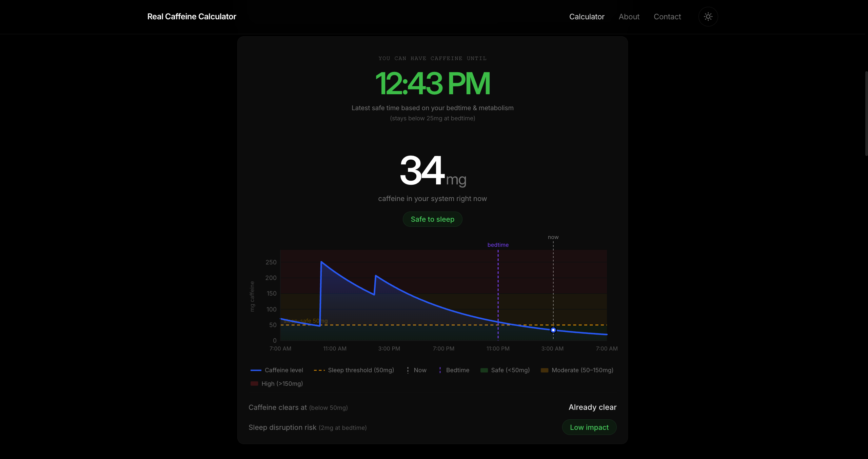Click the Real Caffeine Calculator site title
This screenshot has width=868, height=459.
[192, 17]
